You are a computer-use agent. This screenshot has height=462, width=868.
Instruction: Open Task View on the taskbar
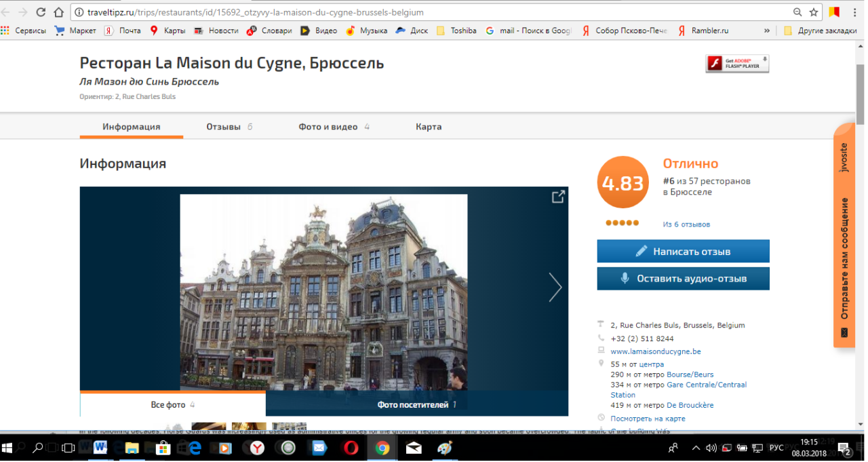[x=68, y=448]
